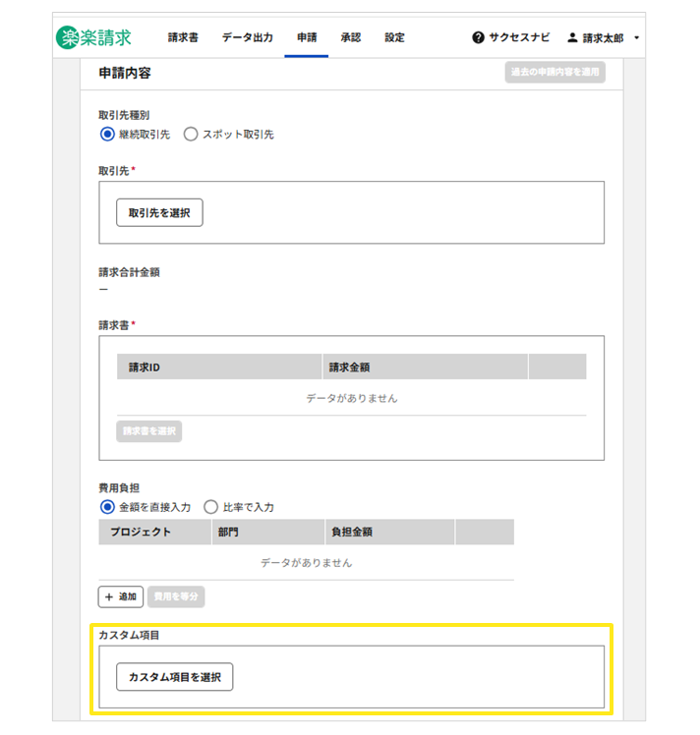Select the スポット取引先 radio button

[191, 135]
